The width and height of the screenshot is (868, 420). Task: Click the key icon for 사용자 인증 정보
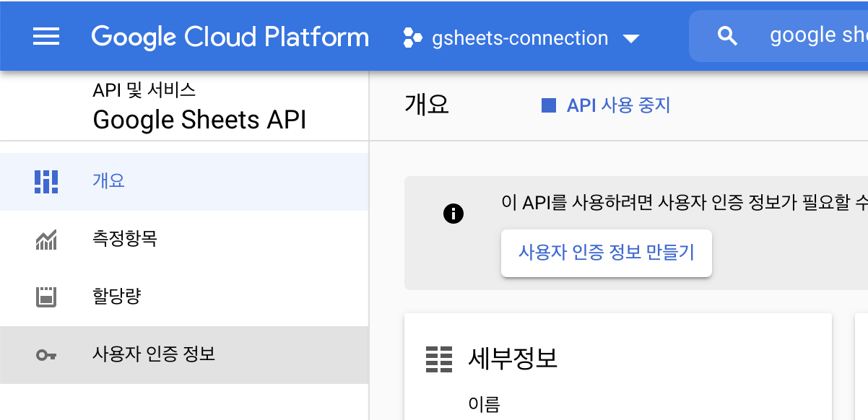(x=45, y=354)
